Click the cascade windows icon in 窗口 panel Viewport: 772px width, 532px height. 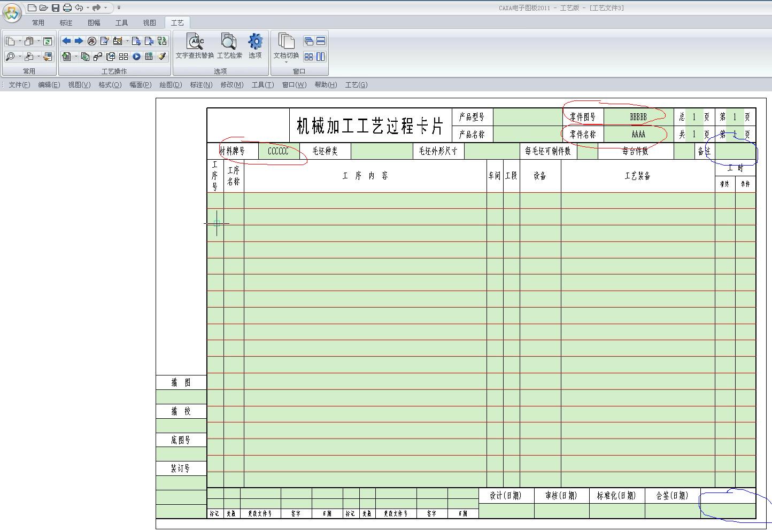point(310,40)
